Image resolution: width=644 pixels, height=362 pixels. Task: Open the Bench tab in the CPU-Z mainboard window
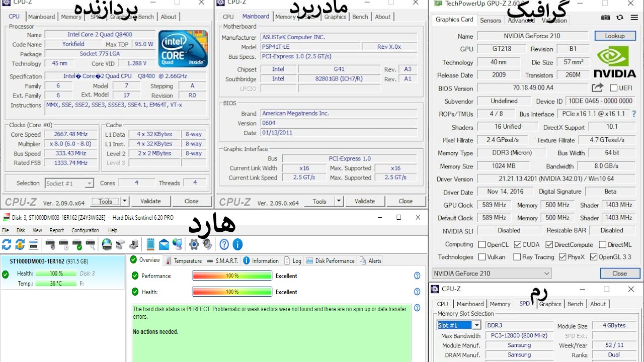360,17
